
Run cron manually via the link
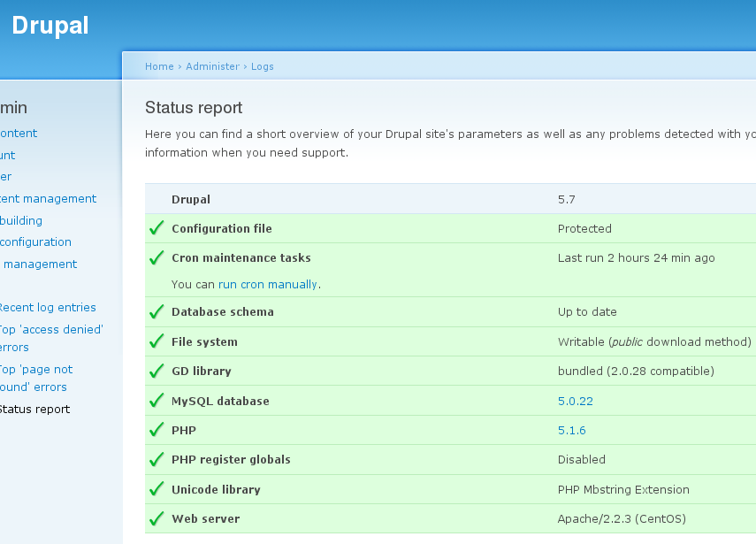point(267,285)
